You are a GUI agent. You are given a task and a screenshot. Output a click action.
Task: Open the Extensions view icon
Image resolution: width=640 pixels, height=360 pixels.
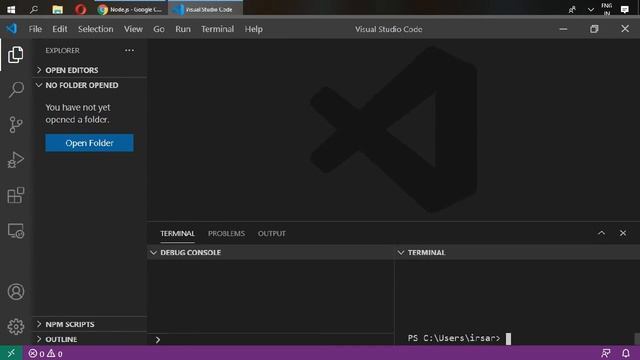click(x=16, y=195)
